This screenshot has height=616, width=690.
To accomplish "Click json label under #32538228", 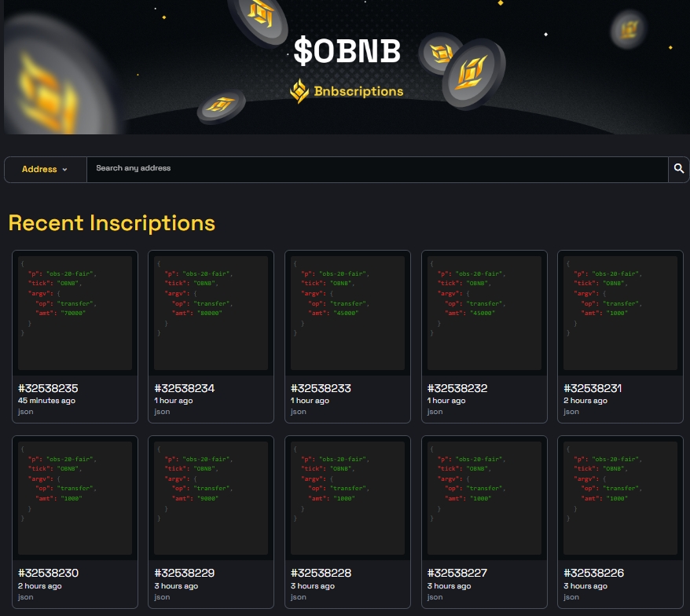I will 299,597.
